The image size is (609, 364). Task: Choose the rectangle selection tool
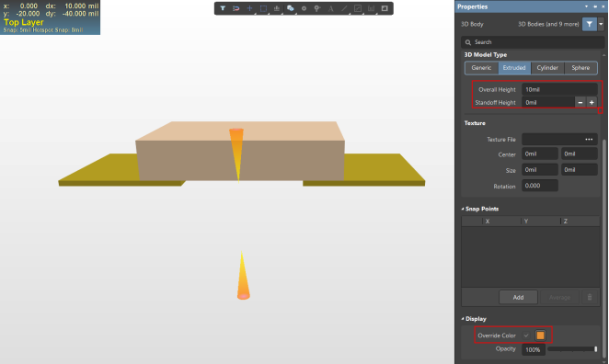263,8
